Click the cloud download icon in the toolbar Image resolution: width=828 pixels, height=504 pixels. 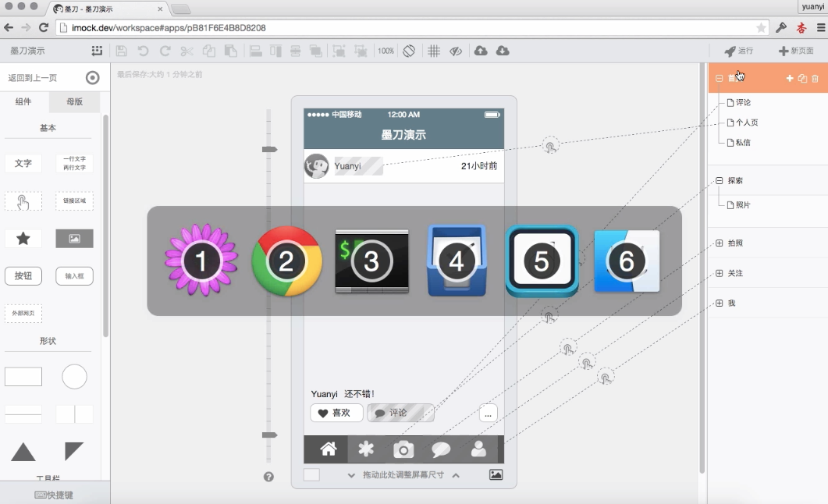[x=503, y=51]
